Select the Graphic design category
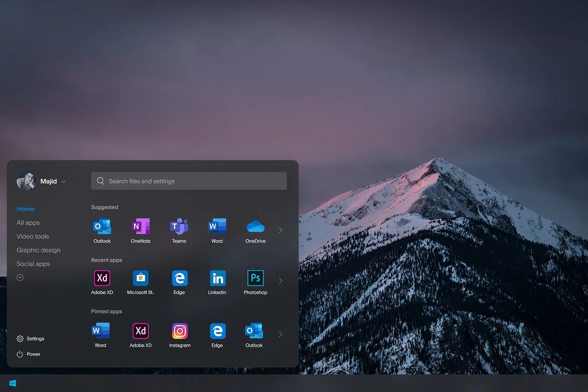 (39, 250)
